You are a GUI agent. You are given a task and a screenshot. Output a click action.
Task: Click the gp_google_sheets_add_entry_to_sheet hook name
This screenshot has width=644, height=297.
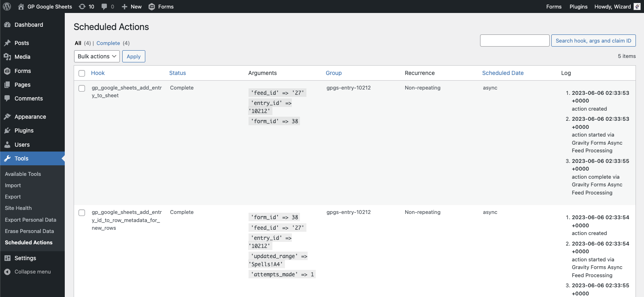(x=127, y=92)
